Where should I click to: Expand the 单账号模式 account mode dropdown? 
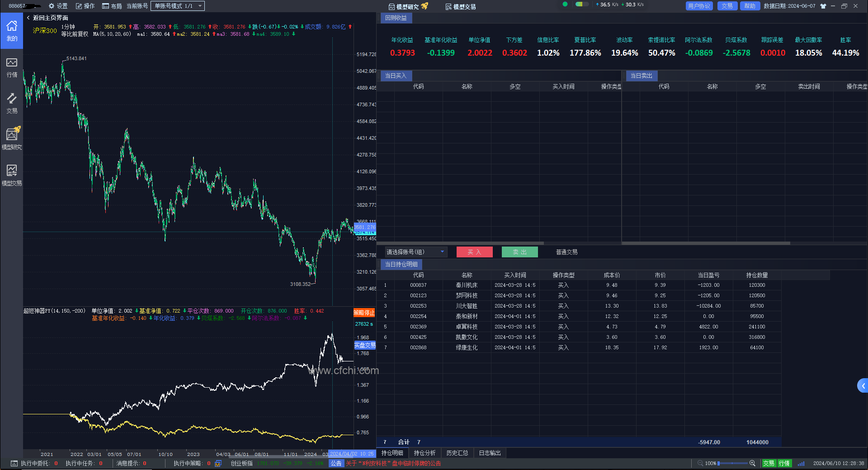pos(178,6)
